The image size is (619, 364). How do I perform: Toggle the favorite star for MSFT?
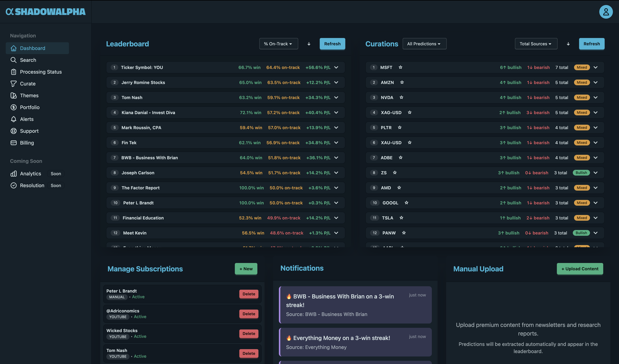click(400, 67)
